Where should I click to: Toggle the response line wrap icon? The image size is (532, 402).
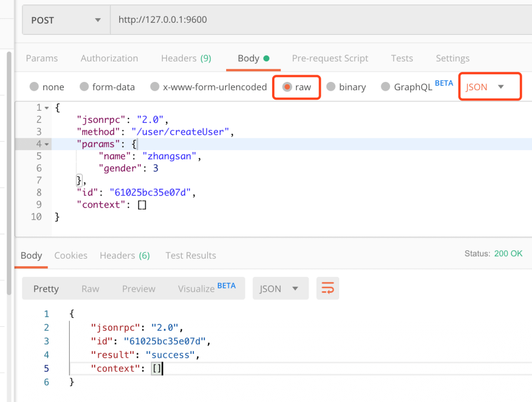point(328,288)
